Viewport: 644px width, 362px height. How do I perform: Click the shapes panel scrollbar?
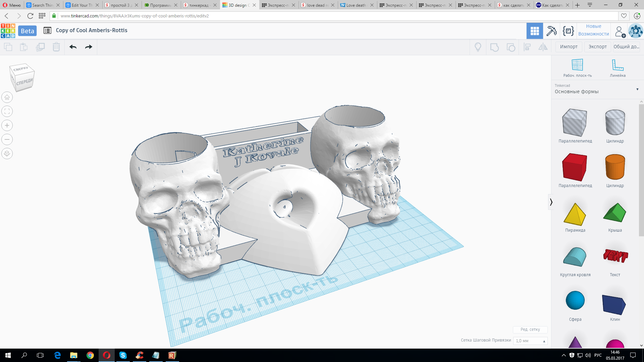click(x=641, y=170)
